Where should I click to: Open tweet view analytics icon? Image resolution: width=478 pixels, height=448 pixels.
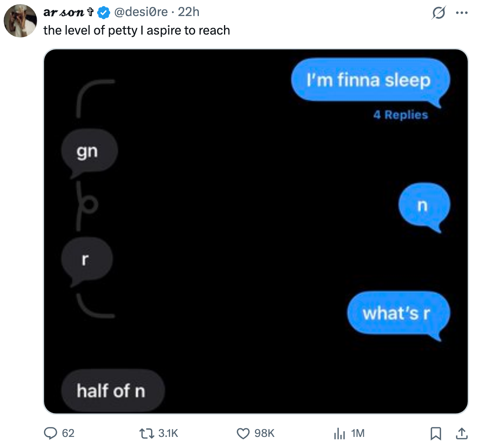pyautogui.click(x=339, y=433)
